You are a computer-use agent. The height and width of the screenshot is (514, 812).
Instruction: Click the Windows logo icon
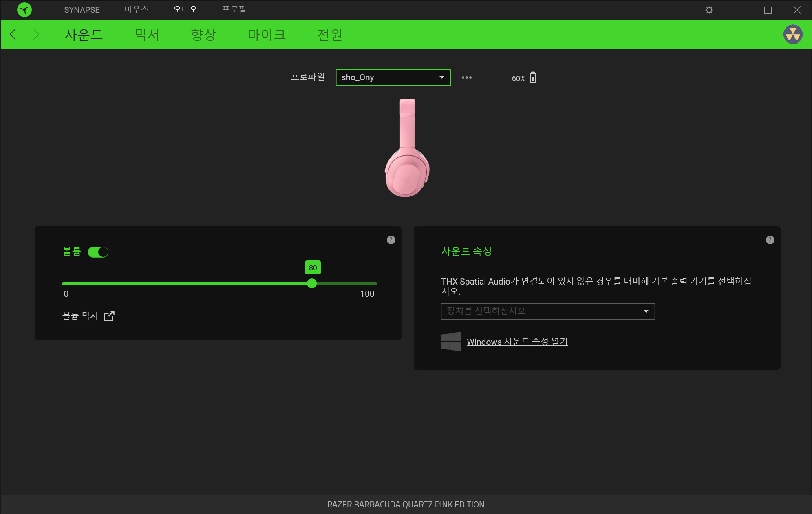point(450,342)
